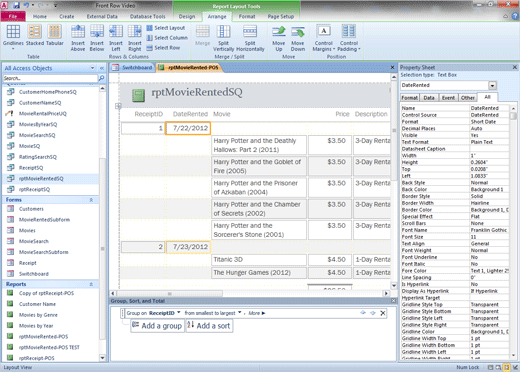Viewport: 520px width, 372px height.
Task: Open the Gridlines options
Action: (x=13, y=38)
